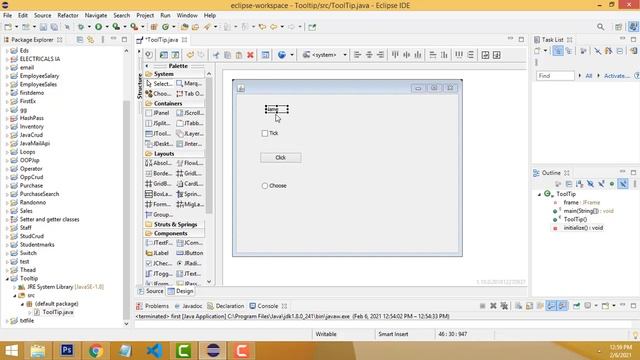This screenshot has height=360, width=640.
Task: Toggle Hide Fields in Outline toolbar
Action: coord(590,184)
